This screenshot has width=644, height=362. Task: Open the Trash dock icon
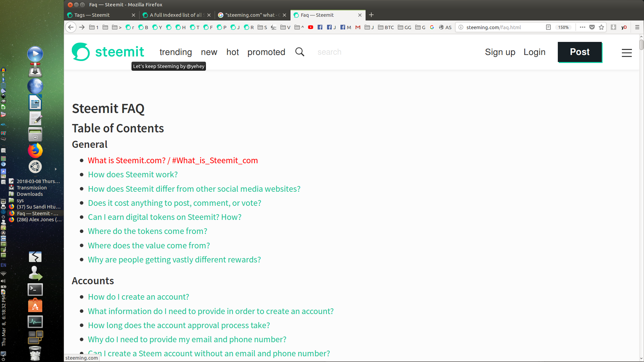(35, 354)
